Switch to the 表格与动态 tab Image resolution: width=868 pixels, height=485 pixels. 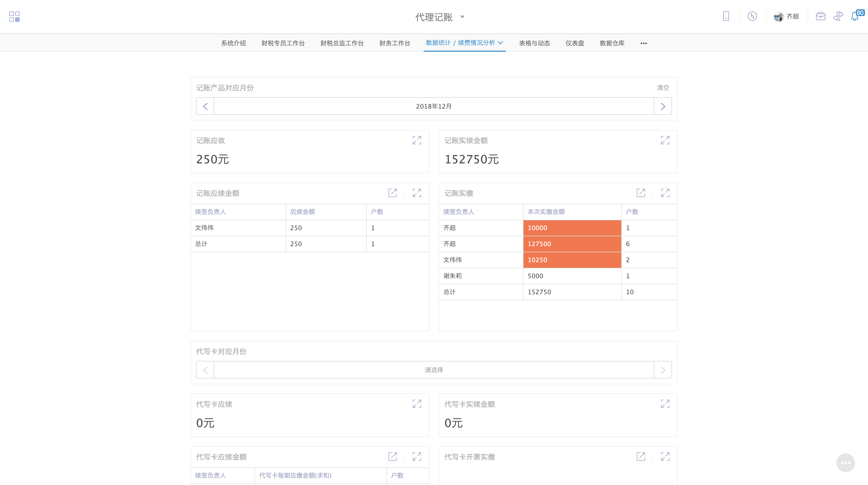(534, 43)
